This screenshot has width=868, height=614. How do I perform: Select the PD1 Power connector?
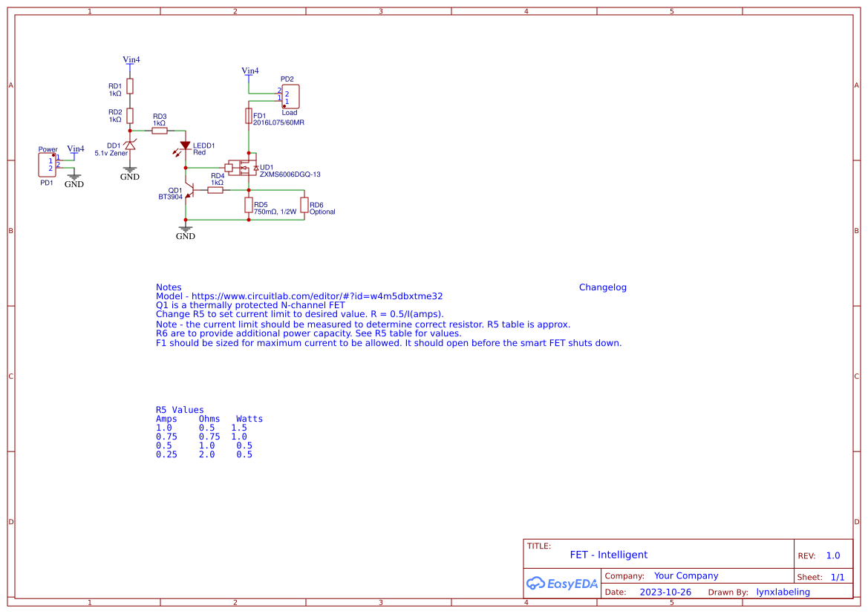[45, 164]
